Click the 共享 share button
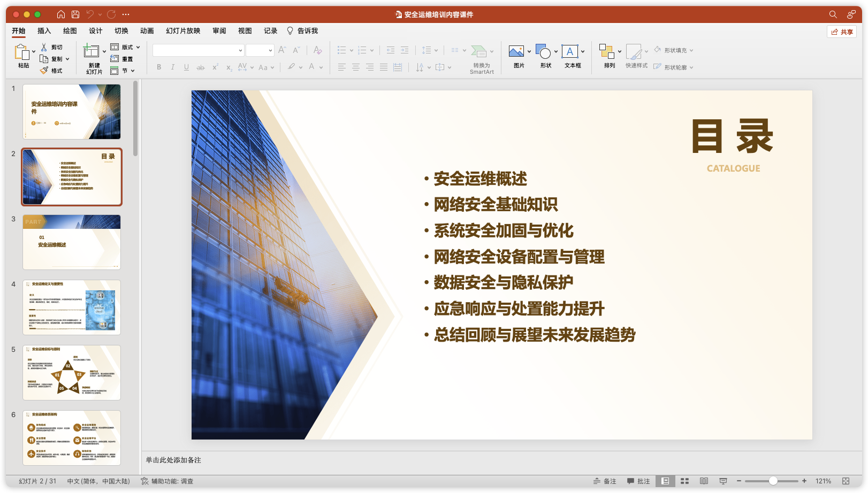 (x=842, y=32)
